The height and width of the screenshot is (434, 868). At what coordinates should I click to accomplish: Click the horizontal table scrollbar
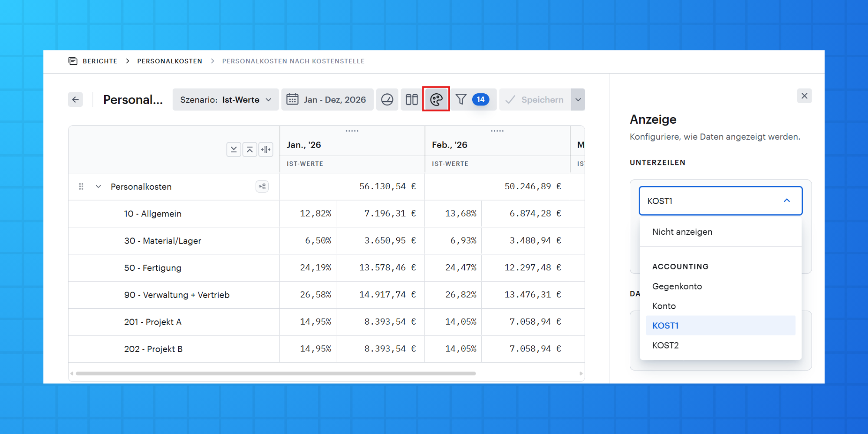[276, 373]
